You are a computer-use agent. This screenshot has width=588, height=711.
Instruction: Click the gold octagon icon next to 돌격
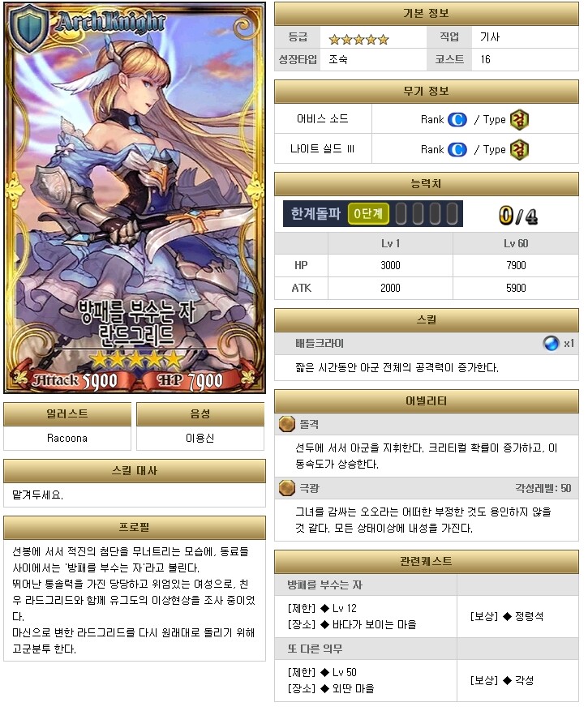coord(287,424)
